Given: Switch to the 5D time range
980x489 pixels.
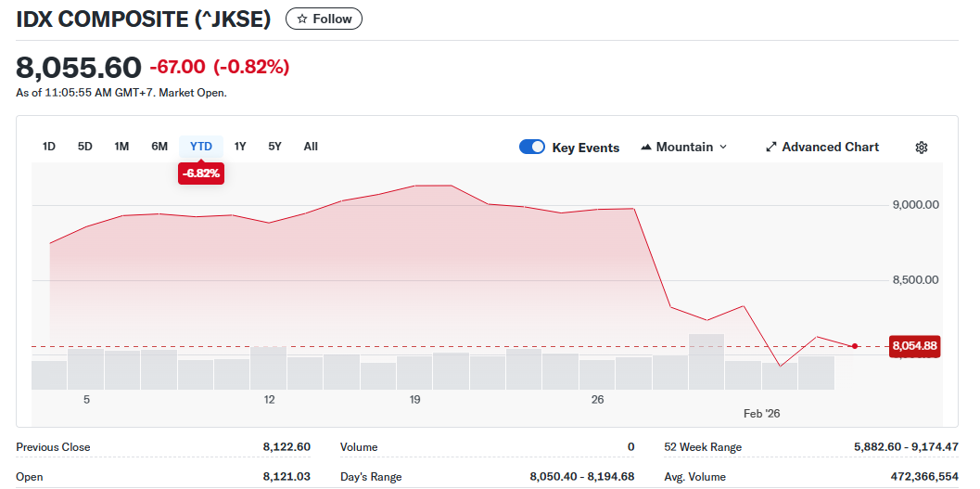Looking at the screenshot, I should 85,147.
